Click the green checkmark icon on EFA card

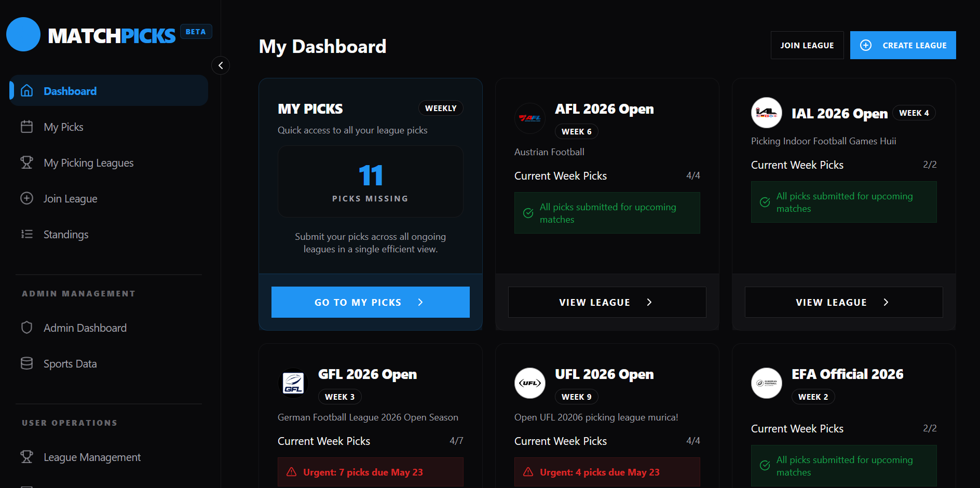pyautogui.click(x=765, y=466)
